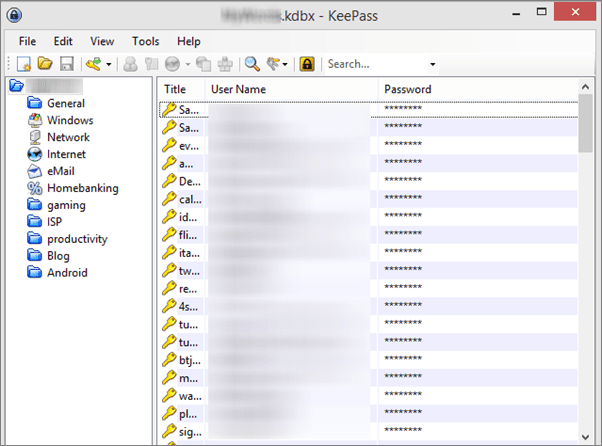
Task: Click the New database toolbar icon
Action: tap(24, 64)
